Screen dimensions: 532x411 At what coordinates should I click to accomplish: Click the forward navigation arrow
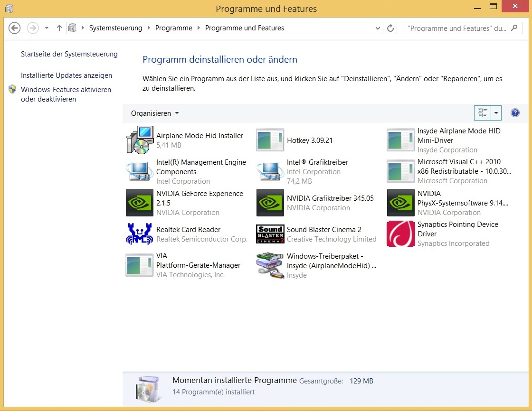33,28
